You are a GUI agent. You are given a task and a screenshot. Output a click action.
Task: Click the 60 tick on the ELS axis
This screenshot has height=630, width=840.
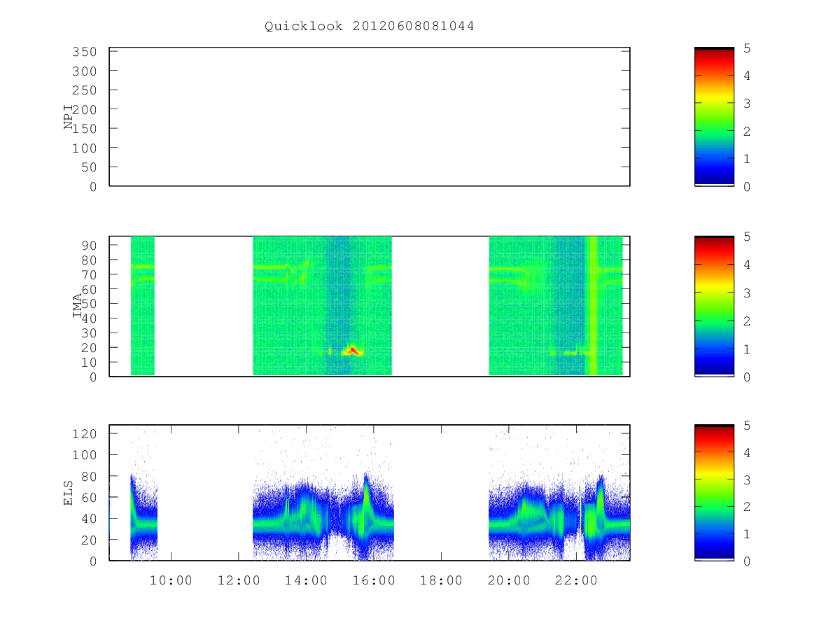point(88,498)
